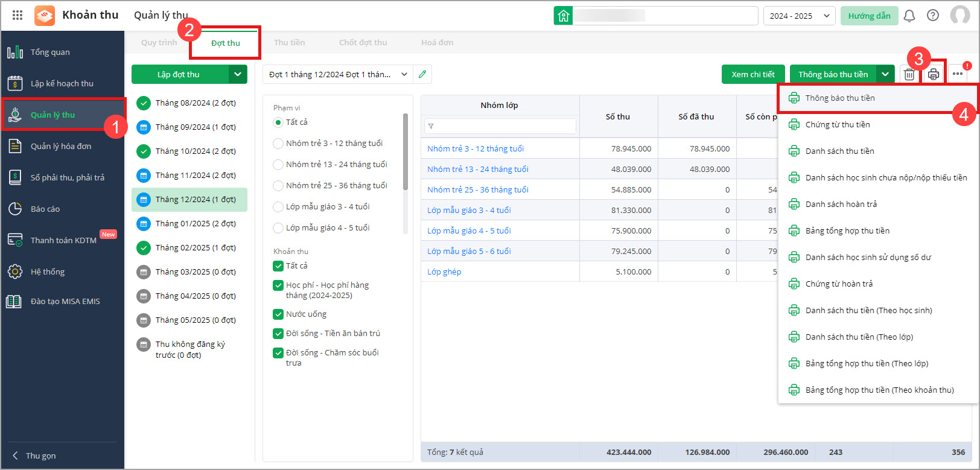Click the help question mark icon

(933, 16)
